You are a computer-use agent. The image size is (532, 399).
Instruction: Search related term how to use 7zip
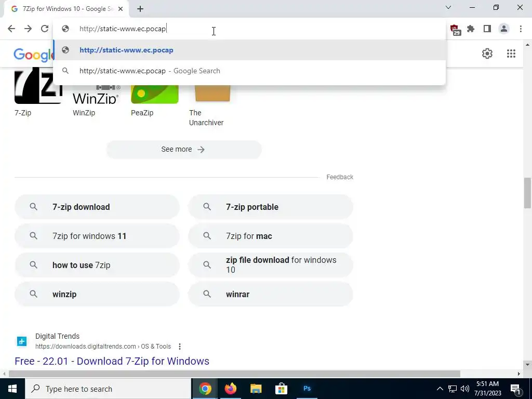[x=97, y=265]
